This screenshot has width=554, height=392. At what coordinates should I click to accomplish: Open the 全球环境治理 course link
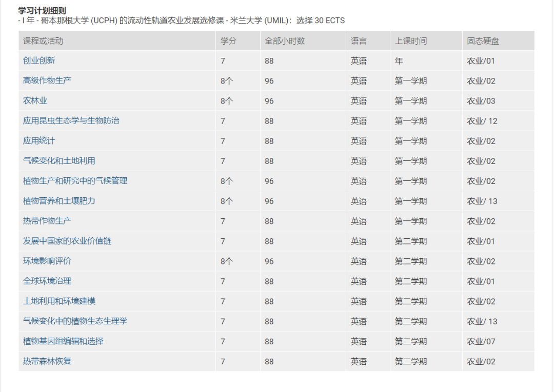pos(47,281)
